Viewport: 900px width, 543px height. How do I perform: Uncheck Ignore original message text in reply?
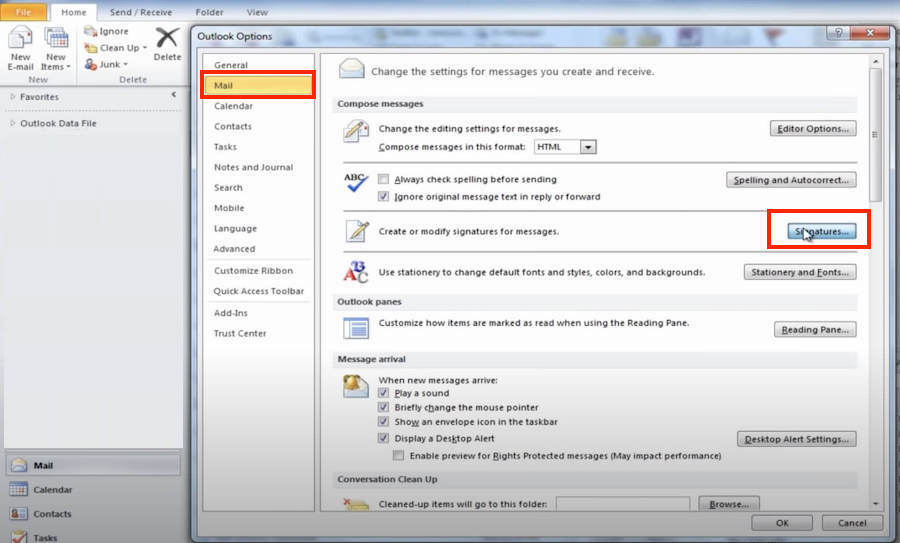click(383, 196)
